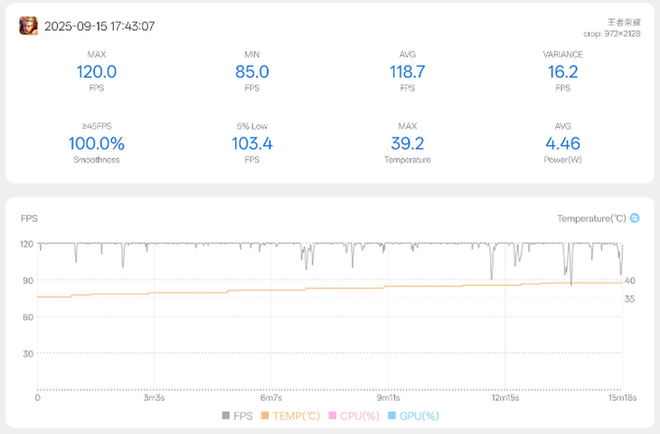
Task: Click the gray FPS legend color square
Action: point(225,415)
